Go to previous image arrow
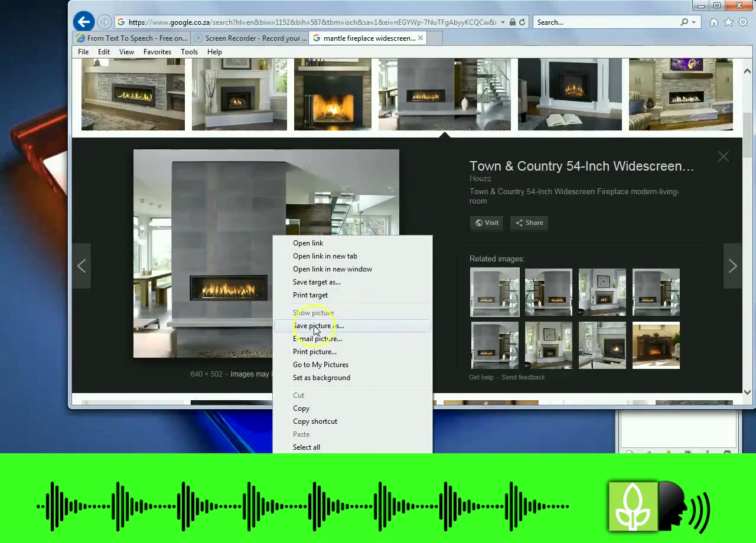This screenshot has height=543, width=756. [x=82, y=266]
